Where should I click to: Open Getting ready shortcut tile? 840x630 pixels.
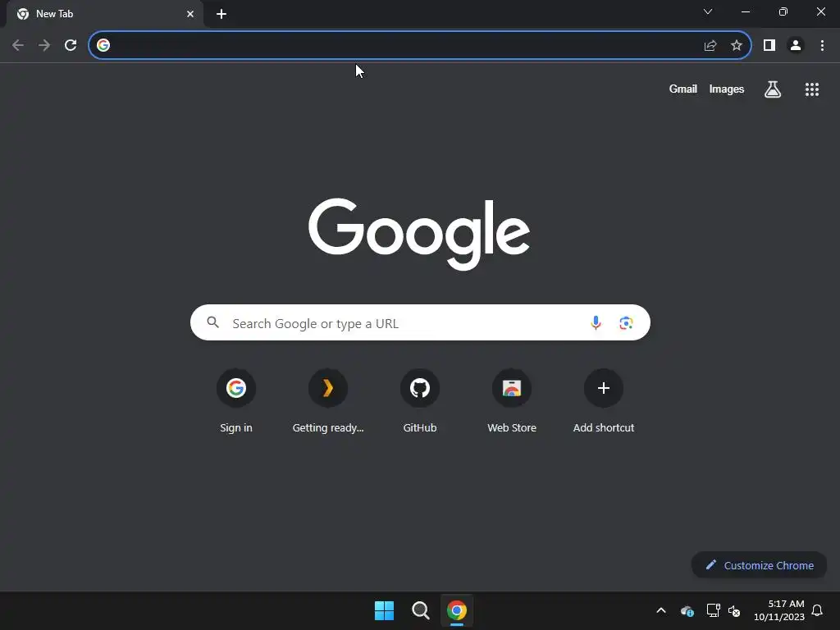[328, 400]
